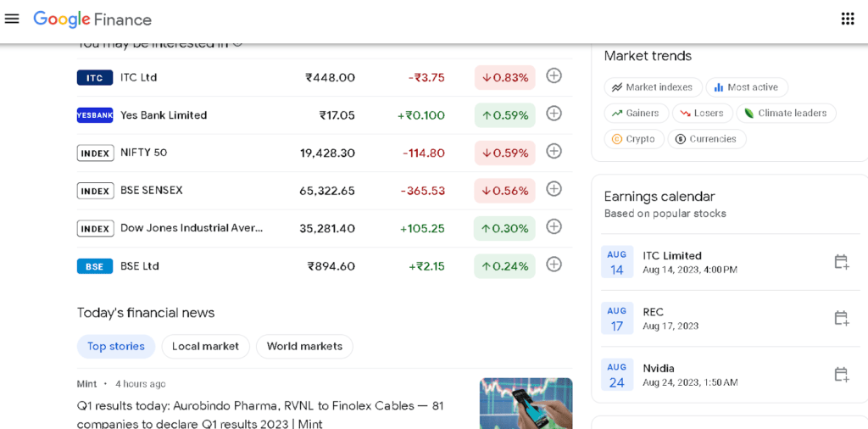Add ITC Ltd to watchlist

[554, 75]
